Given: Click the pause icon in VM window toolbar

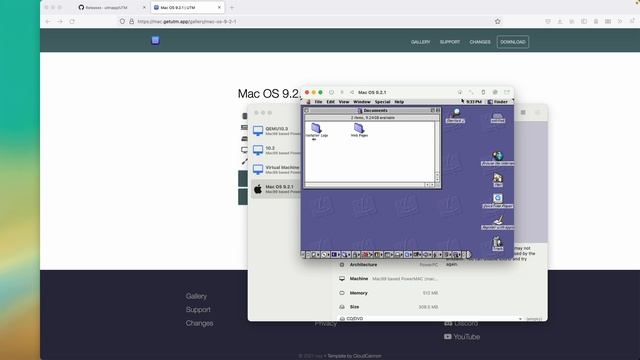Looking at the screenshot, I should point(342,92).
